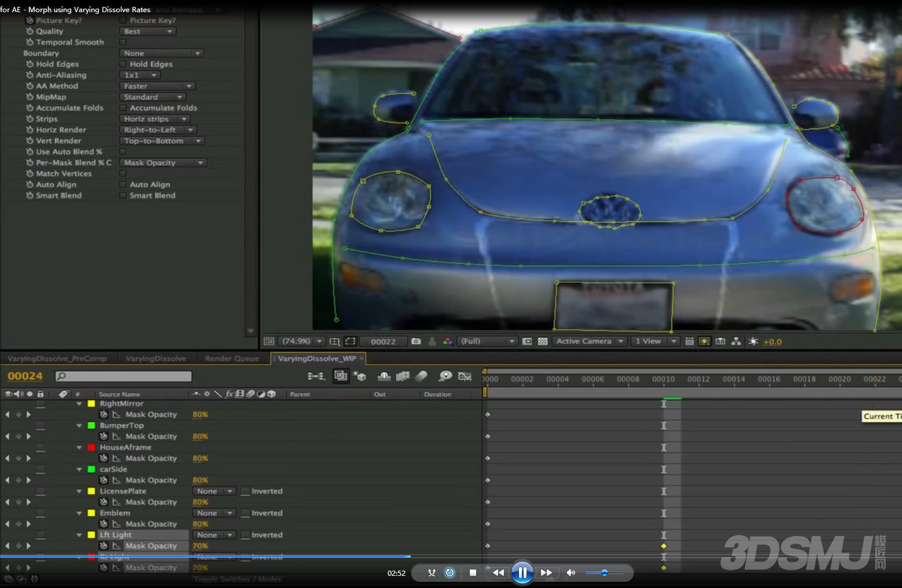The image size is (902, 588).
Task: Tick the Match Vertices checkbox
Action: (x=123, y=173)
